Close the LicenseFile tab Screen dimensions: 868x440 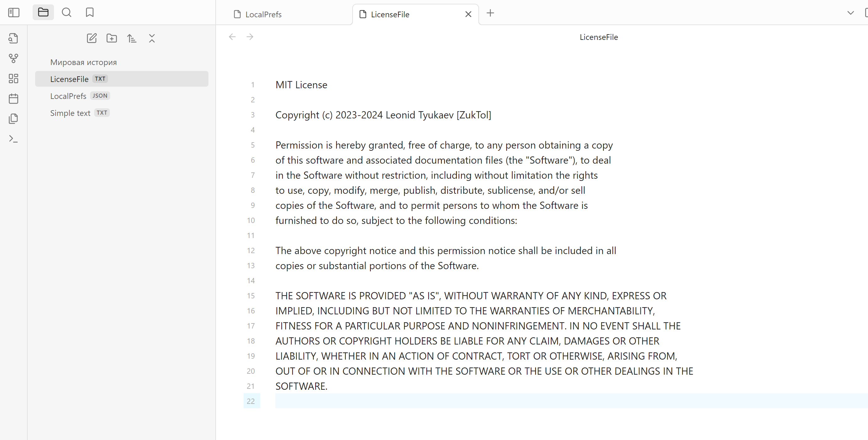(468, 14)
